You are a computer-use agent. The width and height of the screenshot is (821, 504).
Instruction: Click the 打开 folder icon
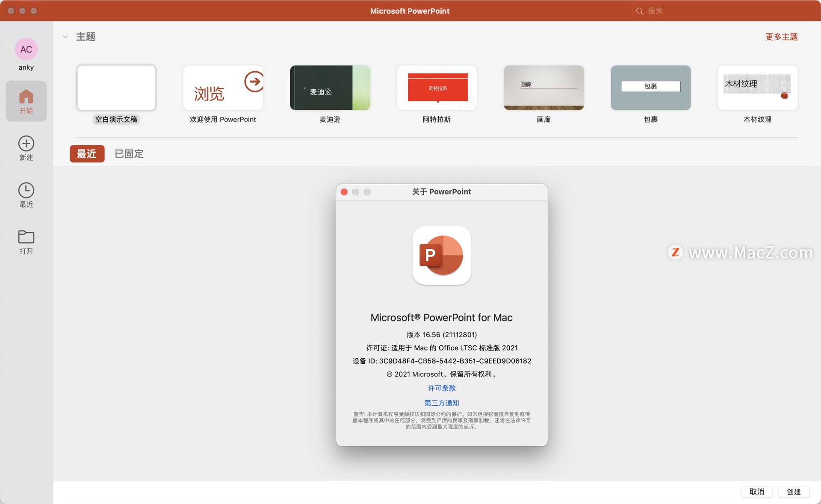coord(26,237)
